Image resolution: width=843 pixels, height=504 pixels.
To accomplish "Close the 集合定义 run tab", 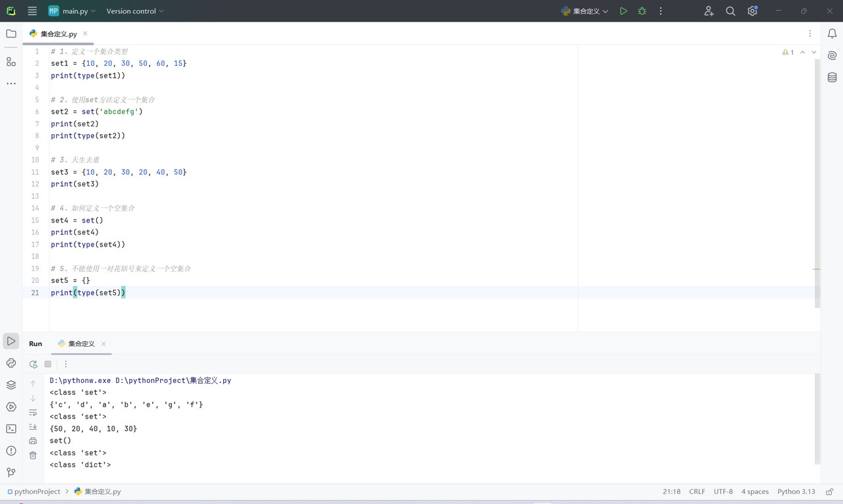I will [x=103, y=344].
